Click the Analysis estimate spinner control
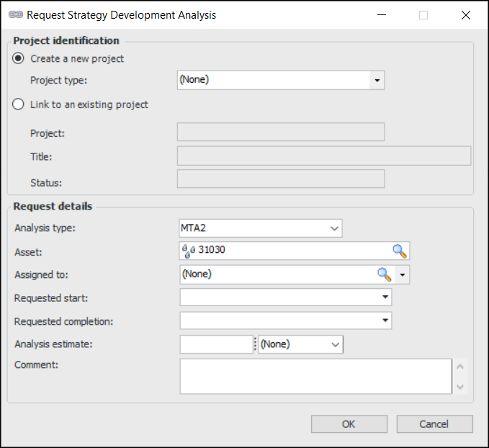489x448 pixels. [x=255, y=344]
